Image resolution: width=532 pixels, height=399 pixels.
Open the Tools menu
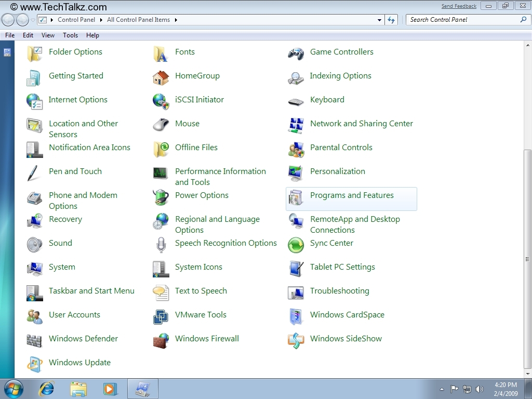pos(70,35)
